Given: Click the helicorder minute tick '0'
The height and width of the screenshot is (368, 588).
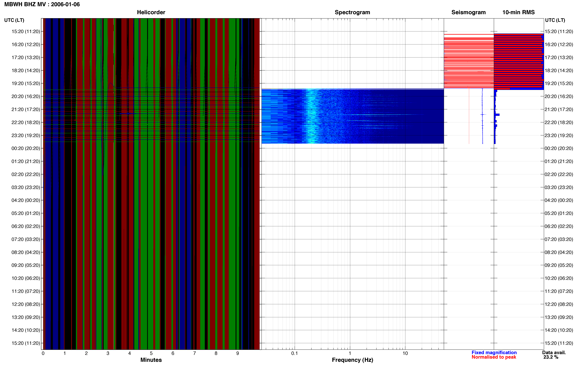Looking at the screenshot, I should [43, 353].
